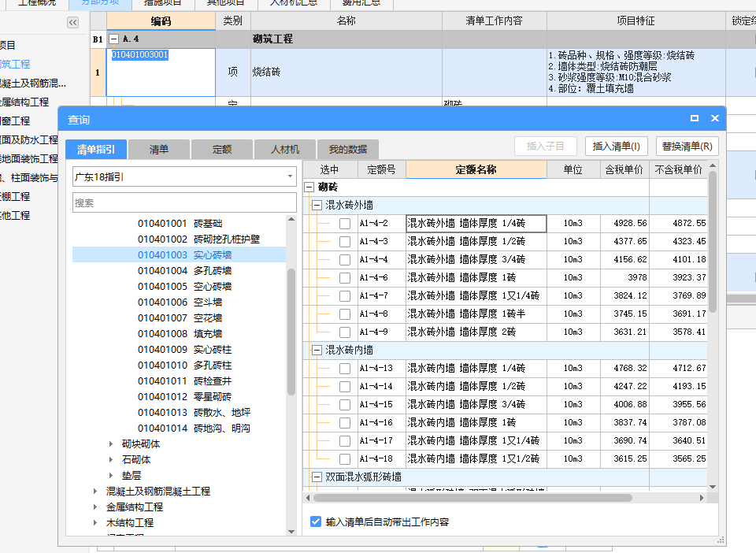
Task: Click scroll-right arrow of quota table
Action: click(702, 498)
